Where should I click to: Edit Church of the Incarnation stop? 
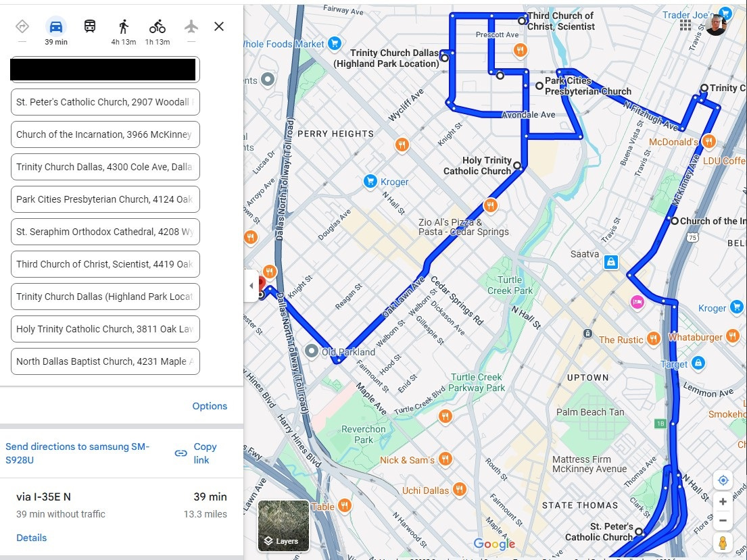(105, 134)
